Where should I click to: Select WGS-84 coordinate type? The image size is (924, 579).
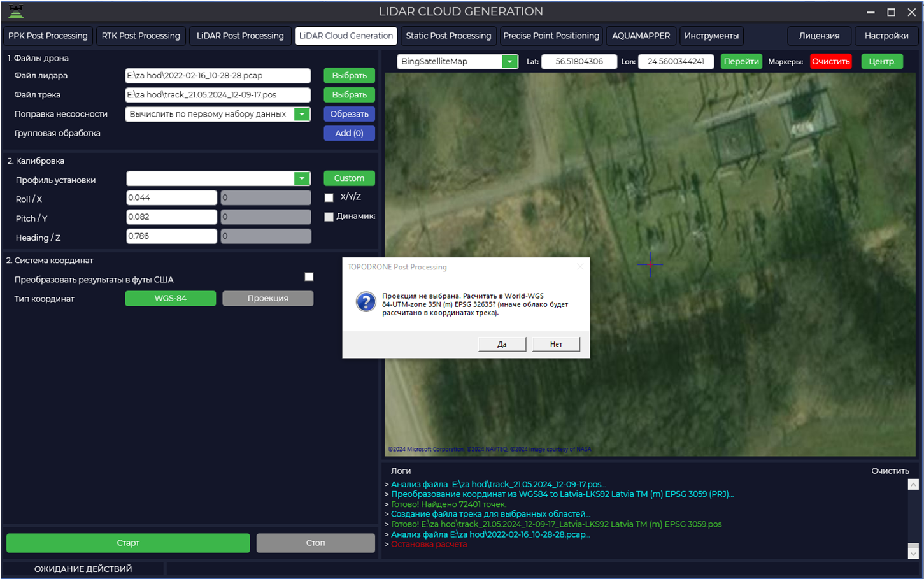point(170,298)
